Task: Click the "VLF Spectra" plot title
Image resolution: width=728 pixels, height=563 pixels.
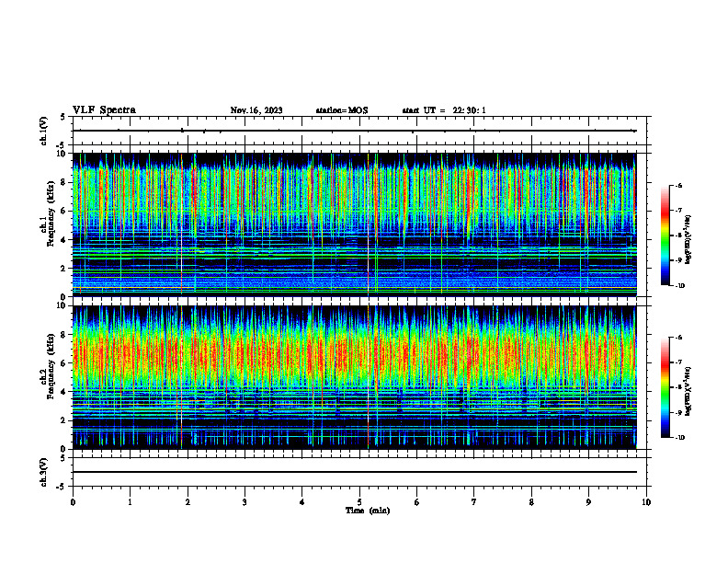Action: pos(104,110)
